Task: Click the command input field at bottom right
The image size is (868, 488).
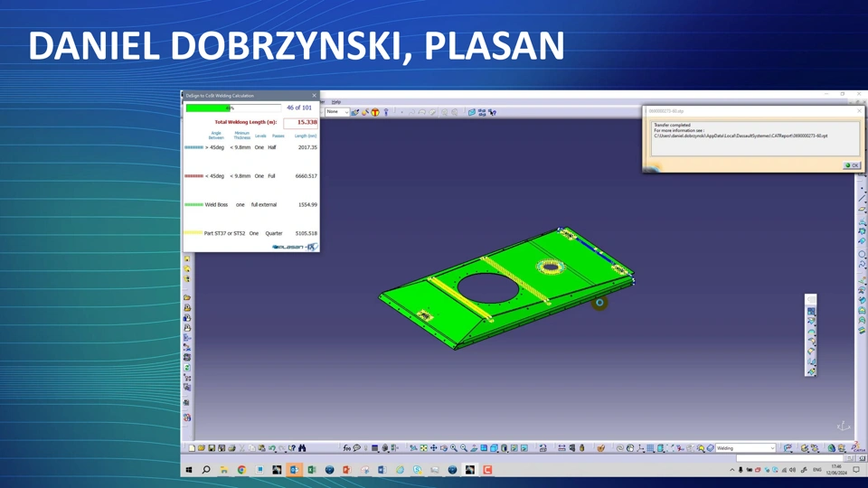Action: pyautogui.click(x=790, y=458)
